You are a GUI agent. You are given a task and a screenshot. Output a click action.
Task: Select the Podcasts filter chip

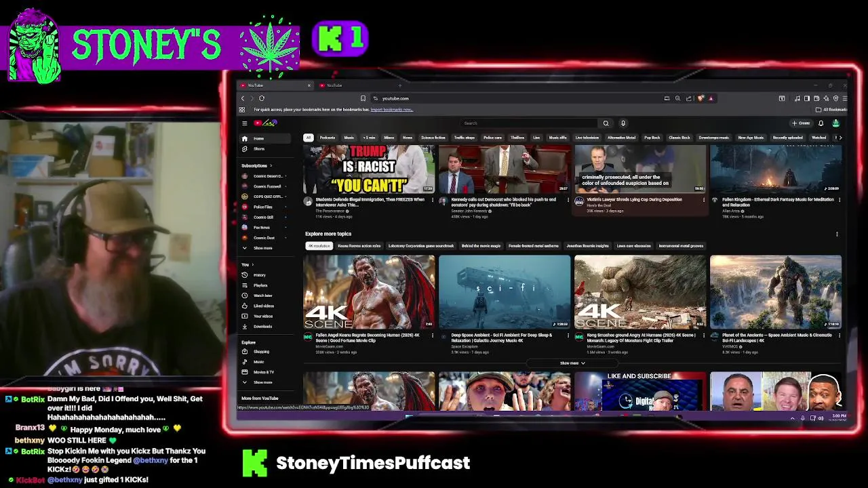(x=328, y=138)
